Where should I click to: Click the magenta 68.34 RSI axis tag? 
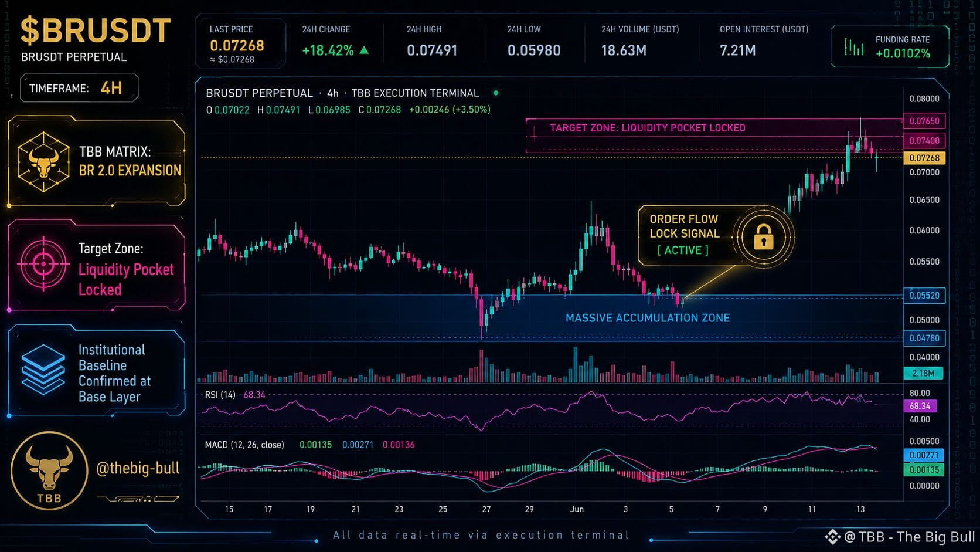(x=920, y=406)
